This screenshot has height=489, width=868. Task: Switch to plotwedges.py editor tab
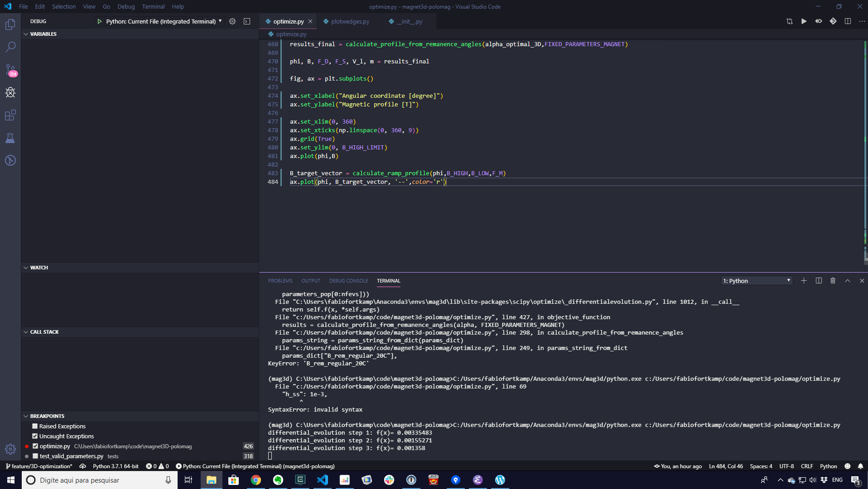350,21
